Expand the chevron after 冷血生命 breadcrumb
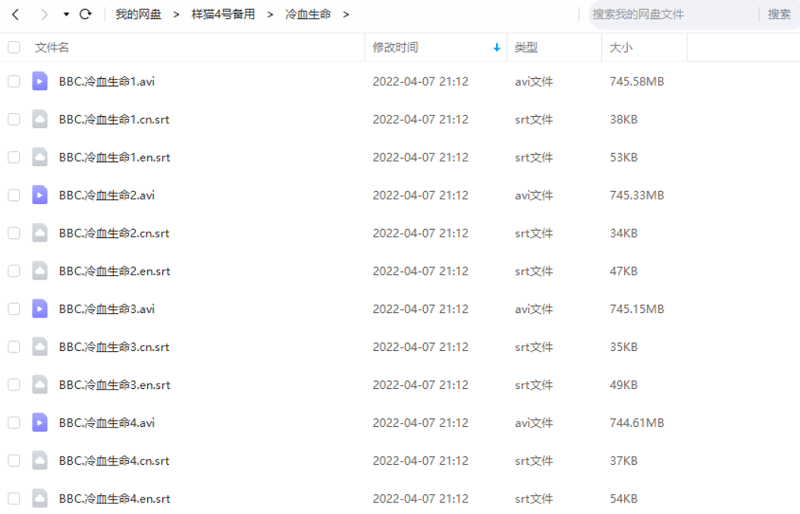The width and height of the screenshot is (800, 514). point(346,15)
